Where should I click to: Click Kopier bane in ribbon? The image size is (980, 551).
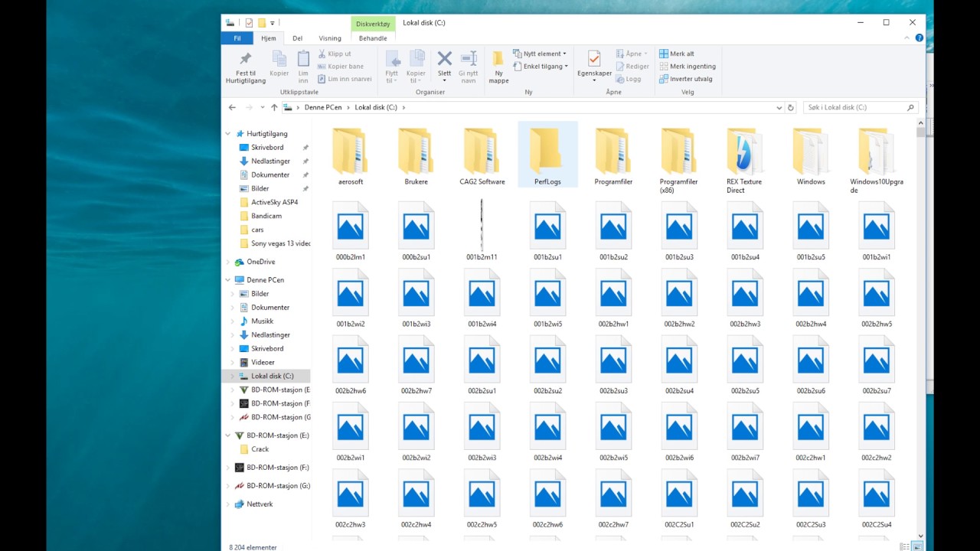click(x=340, y=67)
